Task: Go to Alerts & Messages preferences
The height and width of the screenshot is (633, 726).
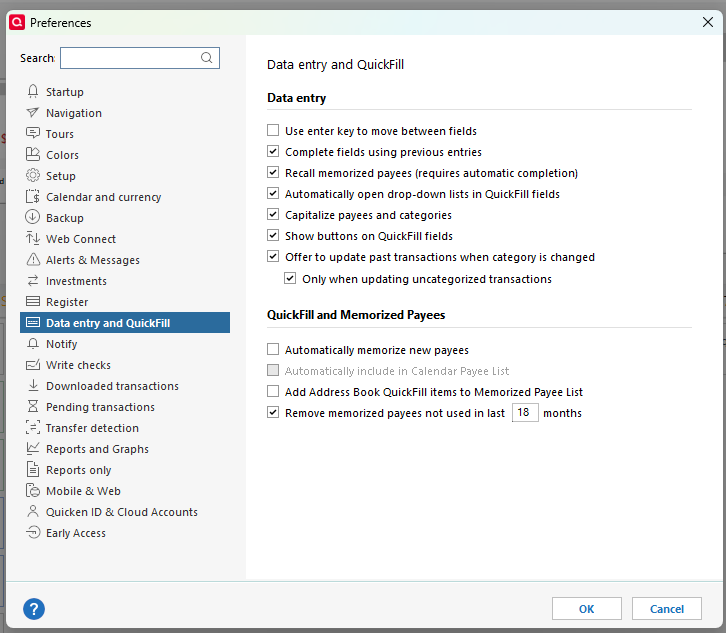Action: point(93,260)
